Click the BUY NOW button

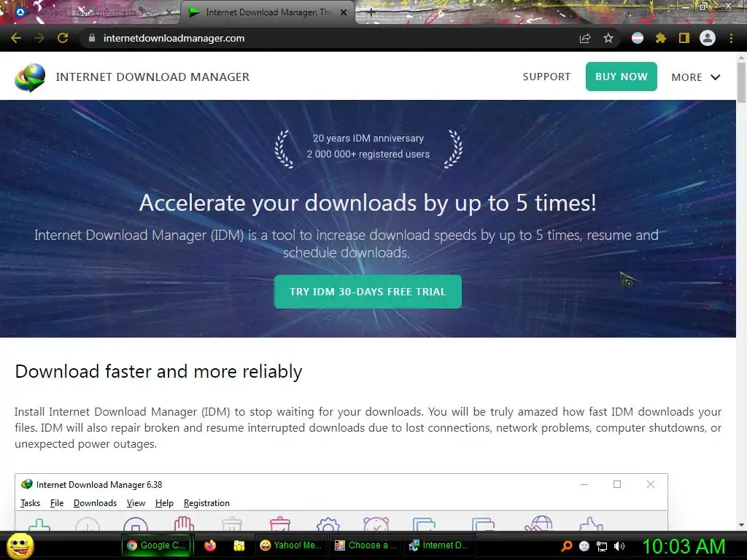(x=622, y=77)
